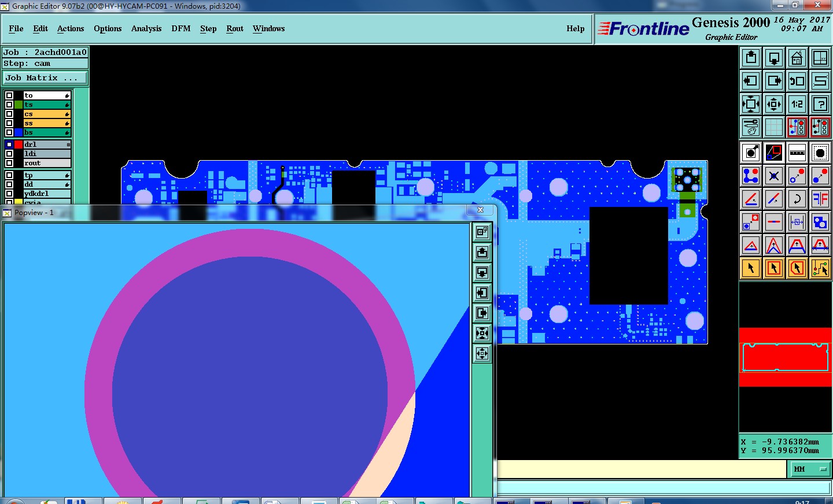Click the Home view icon in main toolbar
833x504 pixels.
click(797, 58)
